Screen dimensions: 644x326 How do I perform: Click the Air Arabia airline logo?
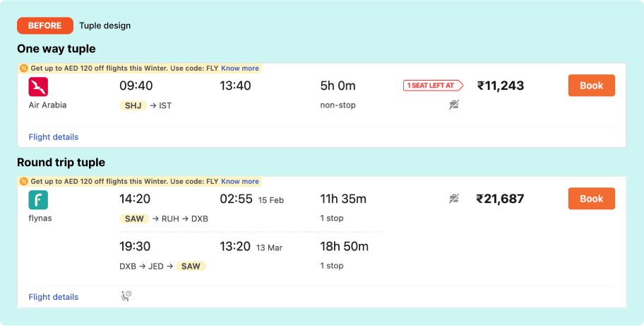[38, 87]
